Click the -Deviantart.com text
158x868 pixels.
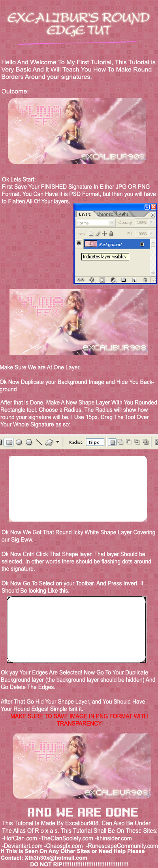[x=22, y=846]
